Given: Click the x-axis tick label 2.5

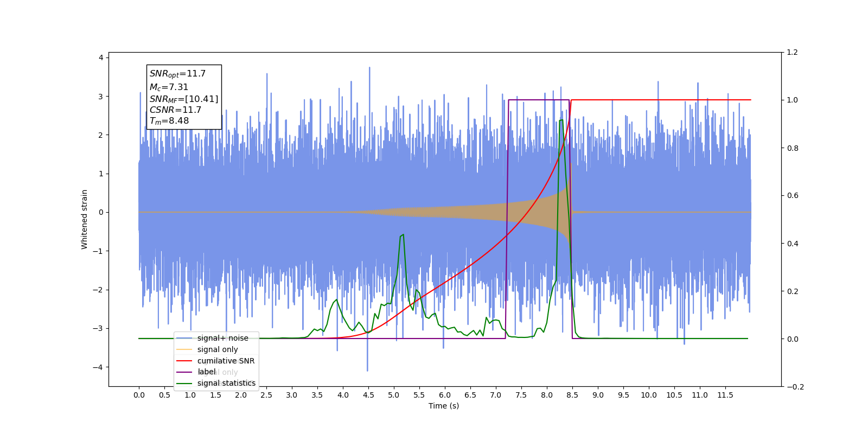Looking at the screenshot, I should 266,395.
